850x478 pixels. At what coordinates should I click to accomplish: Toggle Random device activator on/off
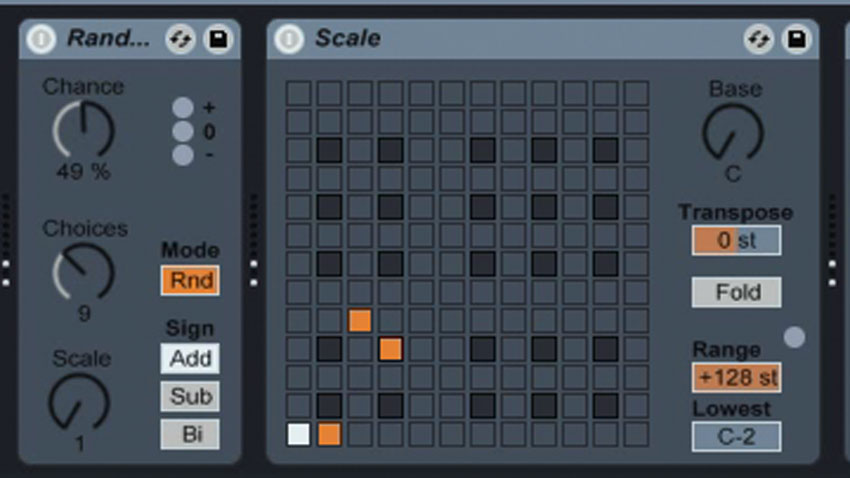41,39
